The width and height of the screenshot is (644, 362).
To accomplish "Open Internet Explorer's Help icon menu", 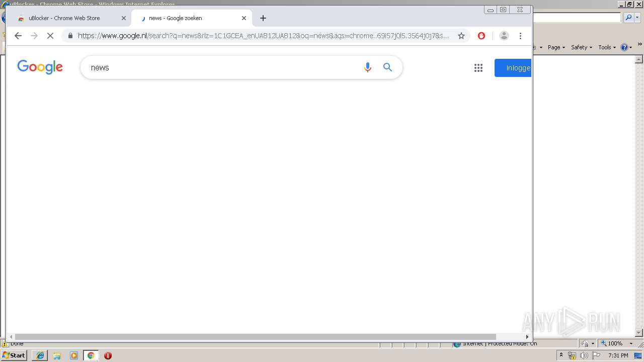I will [x=626, y=47].
